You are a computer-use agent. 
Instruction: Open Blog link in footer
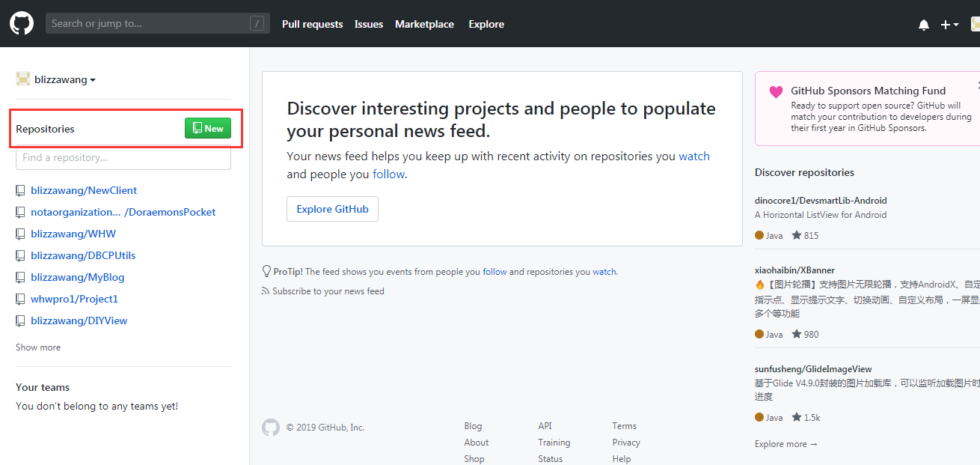tap(473, 426)
